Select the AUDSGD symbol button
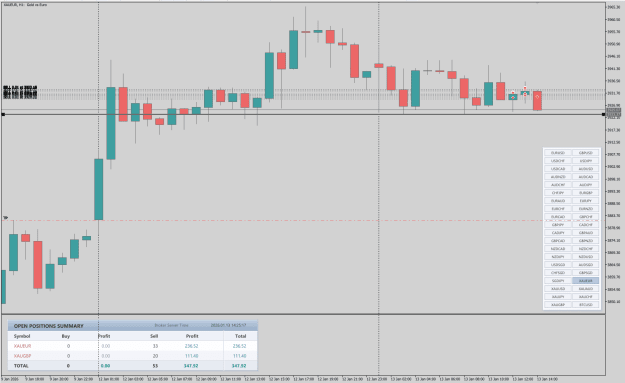Screen dimensions: 625x383 pos(585,264)
